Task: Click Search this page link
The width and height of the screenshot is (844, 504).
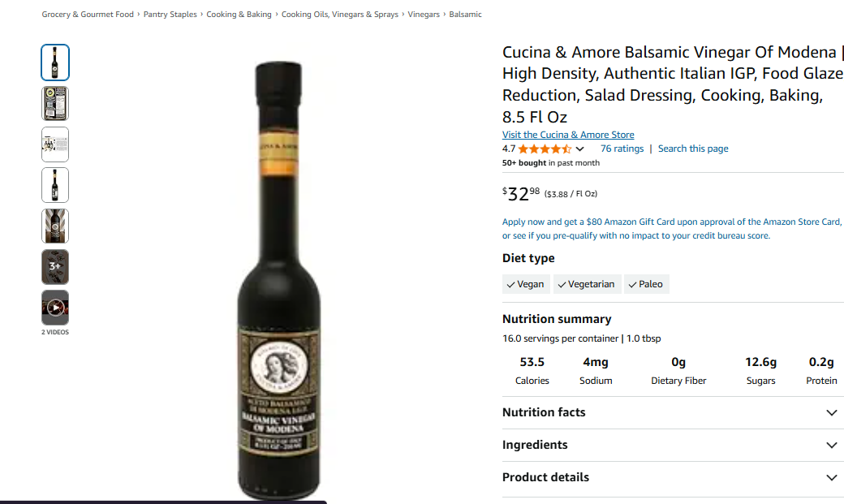Action: (x=693, y=149)
